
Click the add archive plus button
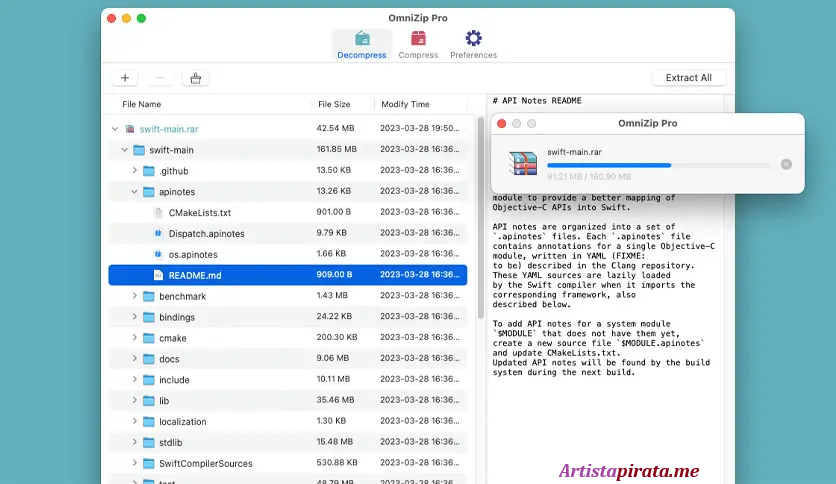(x=125, y=78)
